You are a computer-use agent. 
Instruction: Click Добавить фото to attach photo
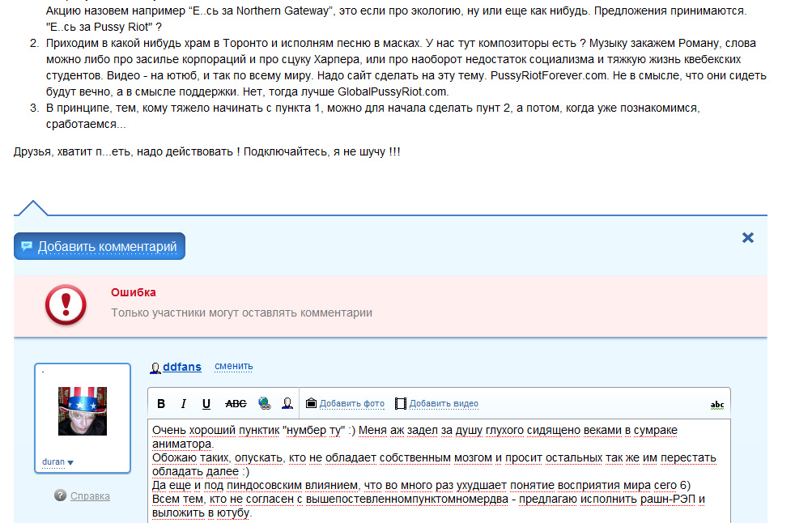(x=351, y=404)
